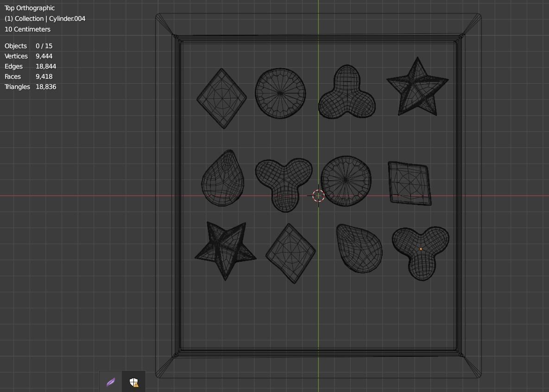The image size is (549, 392).
Task: Click the purple feather tray icon
Action: tap(111, 382)
